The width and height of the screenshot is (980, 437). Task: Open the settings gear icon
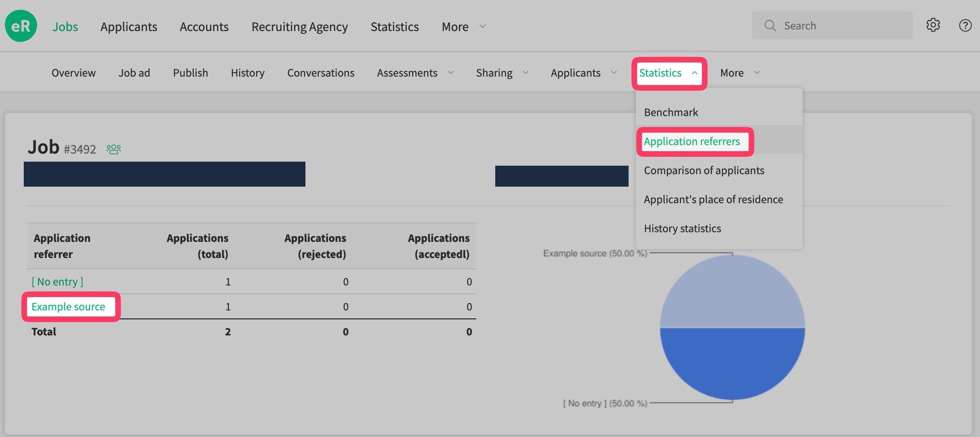[x=933, y=25]
